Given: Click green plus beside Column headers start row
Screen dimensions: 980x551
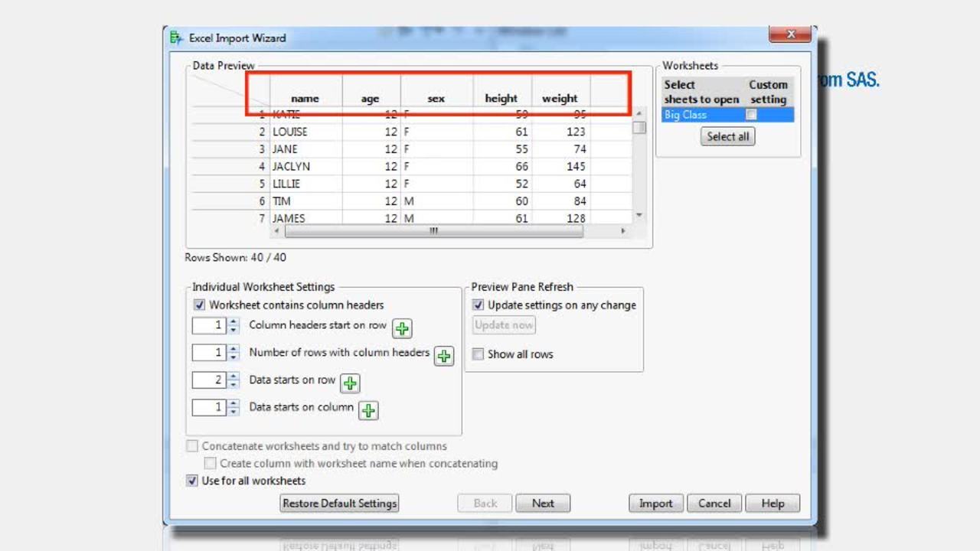Looking at the screenshot, I should (x=401, y=328).
